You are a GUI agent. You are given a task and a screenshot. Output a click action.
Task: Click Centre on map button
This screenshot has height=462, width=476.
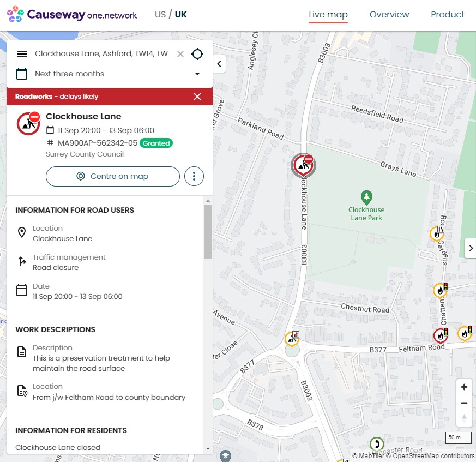pyautogui.click(x=113, y=176)
